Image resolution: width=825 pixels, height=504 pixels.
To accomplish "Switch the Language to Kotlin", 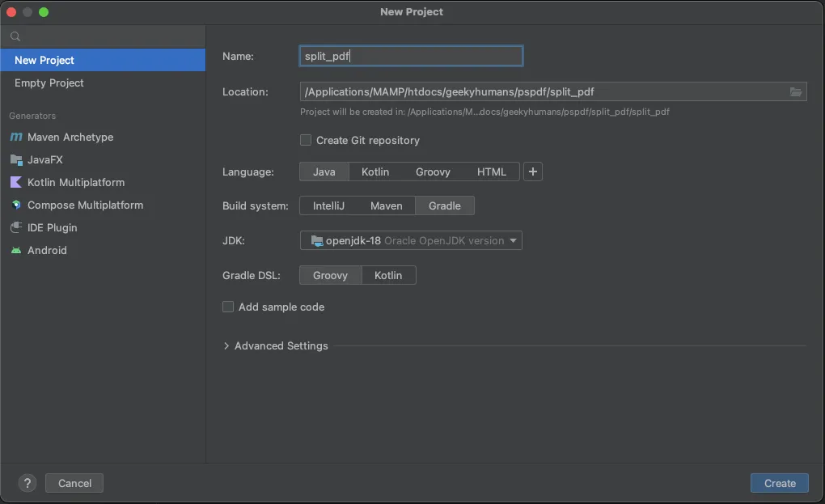I will (374, 172).
